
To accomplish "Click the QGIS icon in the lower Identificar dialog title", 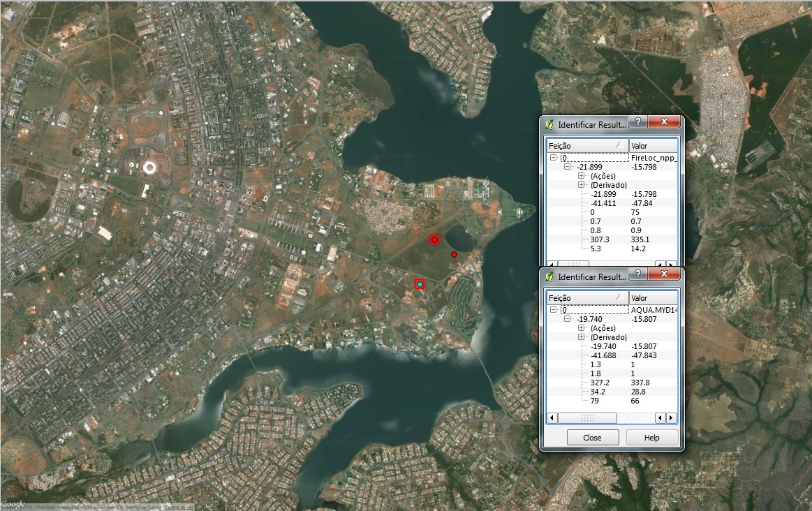I will coord(550,277).
